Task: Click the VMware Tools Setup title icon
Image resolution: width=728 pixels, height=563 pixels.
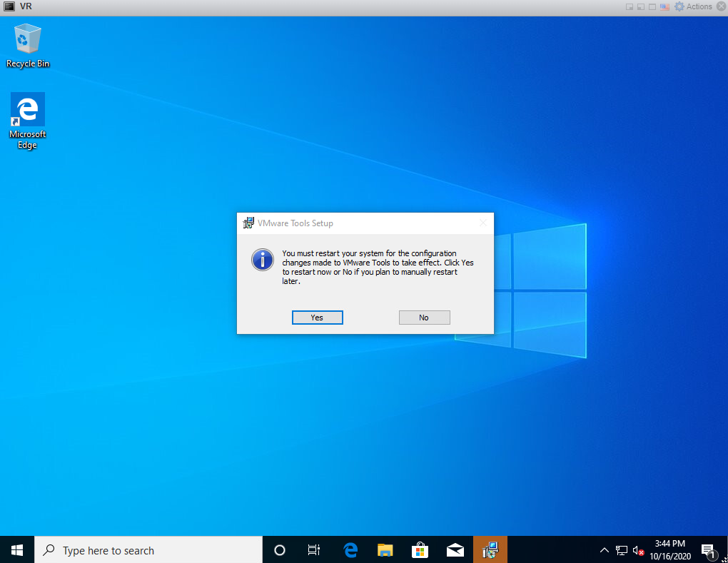Action: click(248, 223)
